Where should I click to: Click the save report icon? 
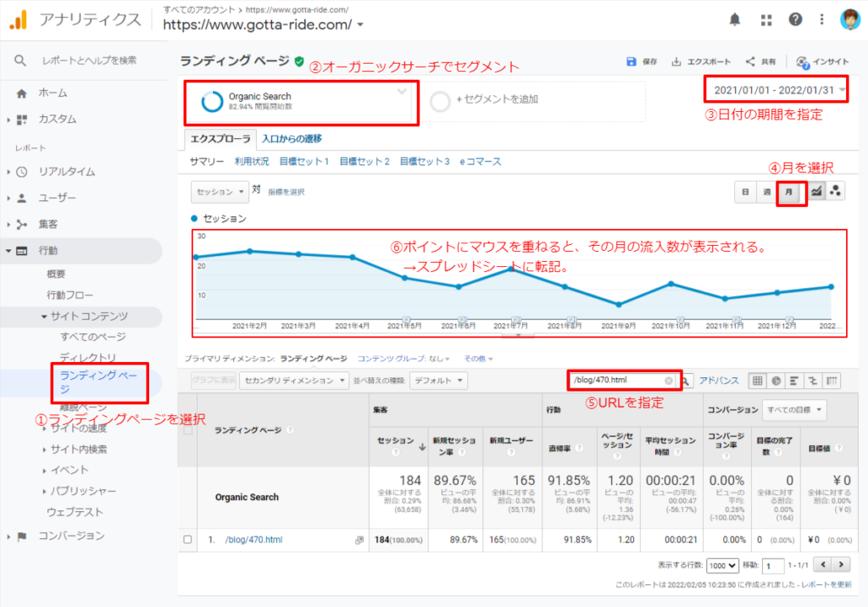(632, 61)
